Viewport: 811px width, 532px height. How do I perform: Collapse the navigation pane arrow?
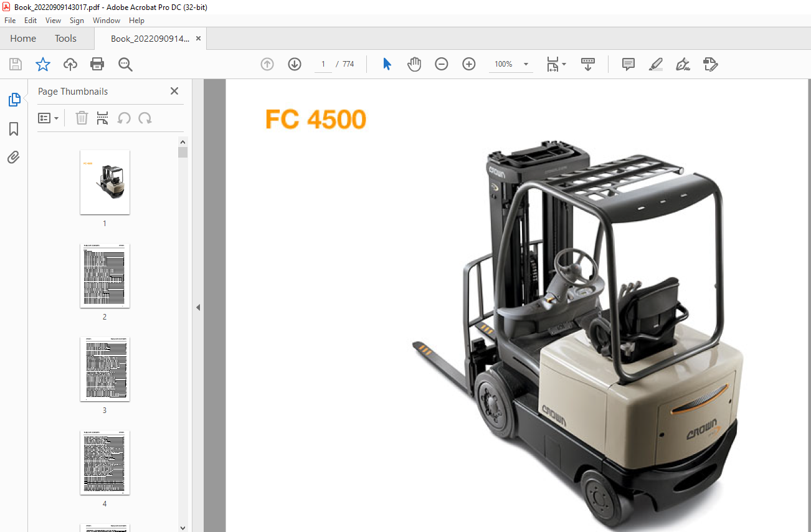198,307
